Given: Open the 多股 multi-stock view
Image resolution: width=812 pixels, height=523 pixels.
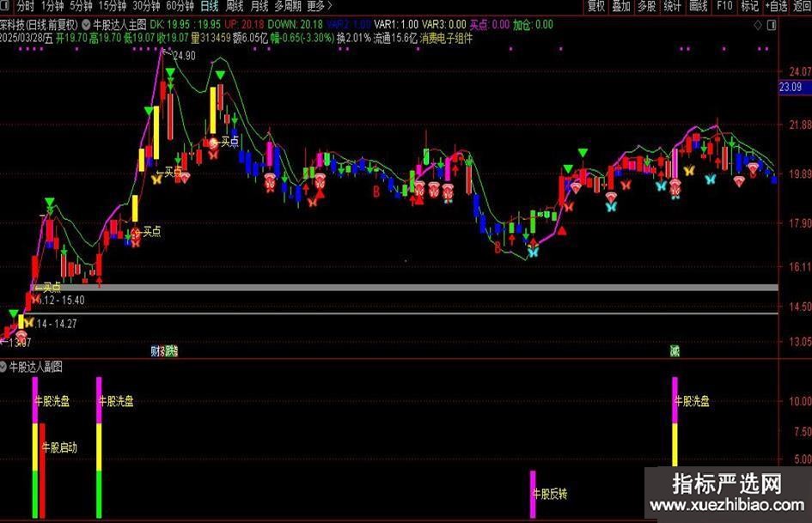Looking at the screenshot, I should [x=646, y=6].
